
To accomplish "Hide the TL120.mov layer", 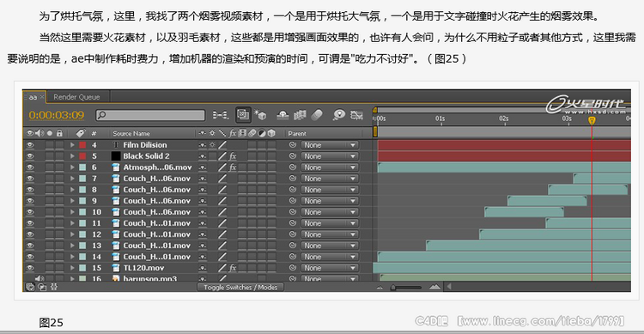I will (30, 268).
